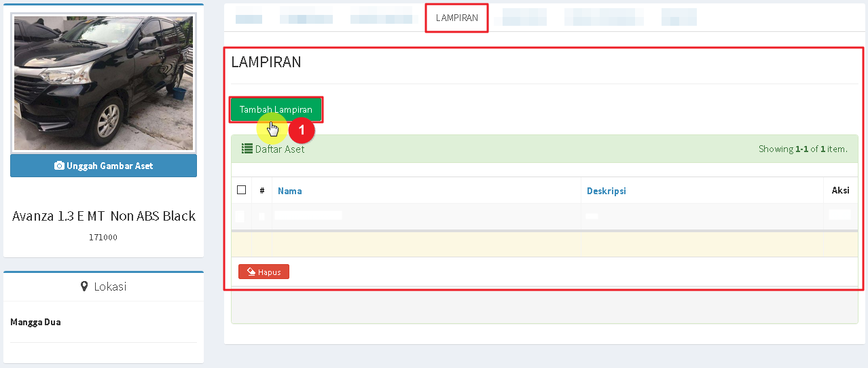This screenshot has width=868, height=368.
Task: Sort the table by Nama column
Action: point(289,191)
